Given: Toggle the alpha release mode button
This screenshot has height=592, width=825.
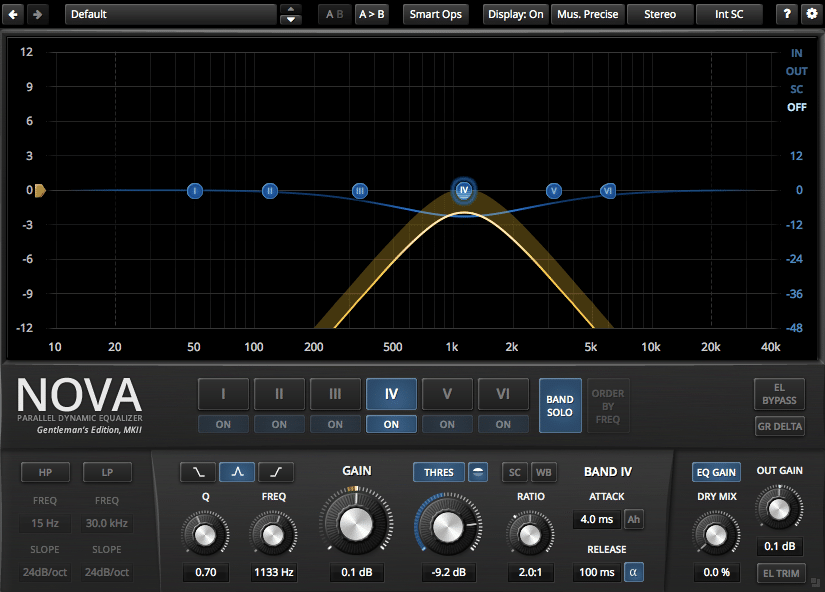Looking at the screenshot, I should click(x=633, y=572).
